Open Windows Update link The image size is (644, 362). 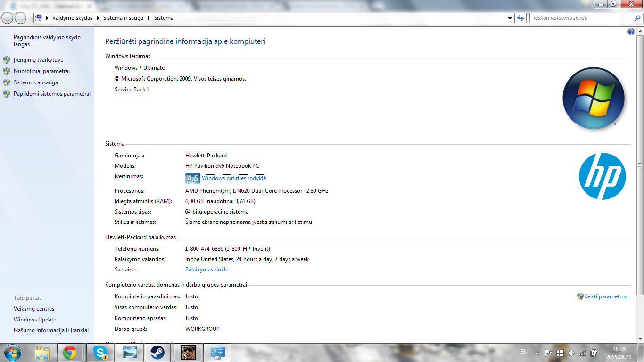35,320
